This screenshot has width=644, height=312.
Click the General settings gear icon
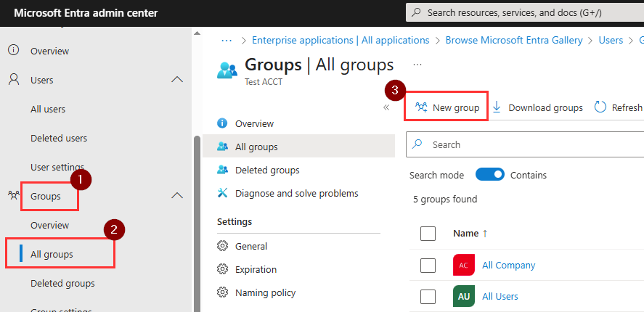(222, 246)
